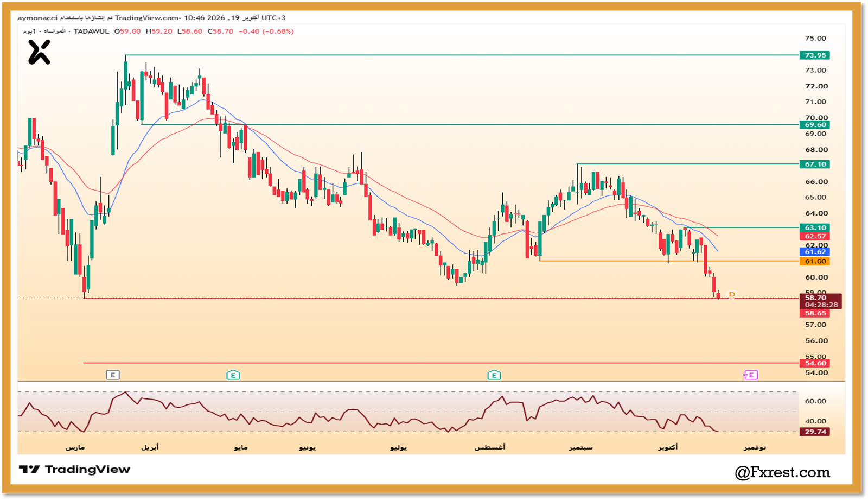Open the purple E upcoming earnings marker
Viewport: 868px width, 500px height.
tap(751, 375)
